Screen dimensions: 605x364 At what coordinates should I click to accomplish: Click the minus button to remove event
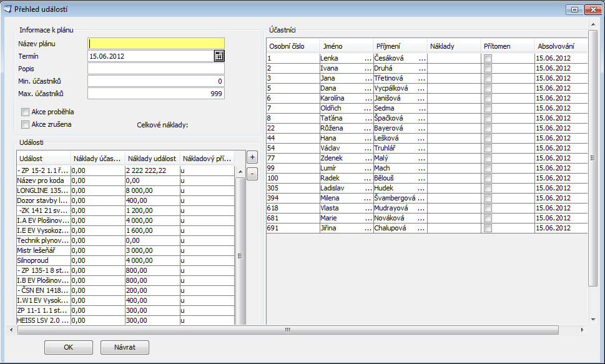[252, 174]
